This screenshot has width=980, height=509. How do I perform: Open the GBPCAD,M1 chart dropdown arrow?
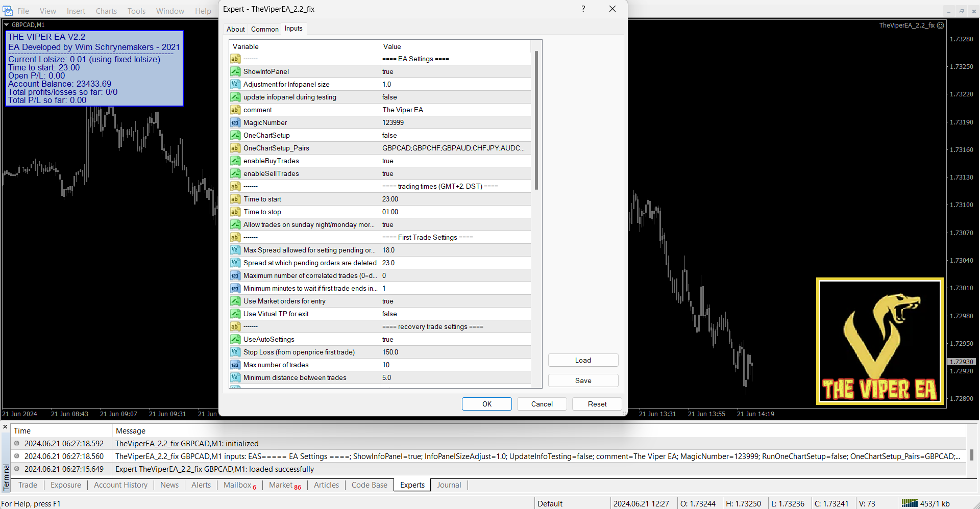click(x=6, y=24)
